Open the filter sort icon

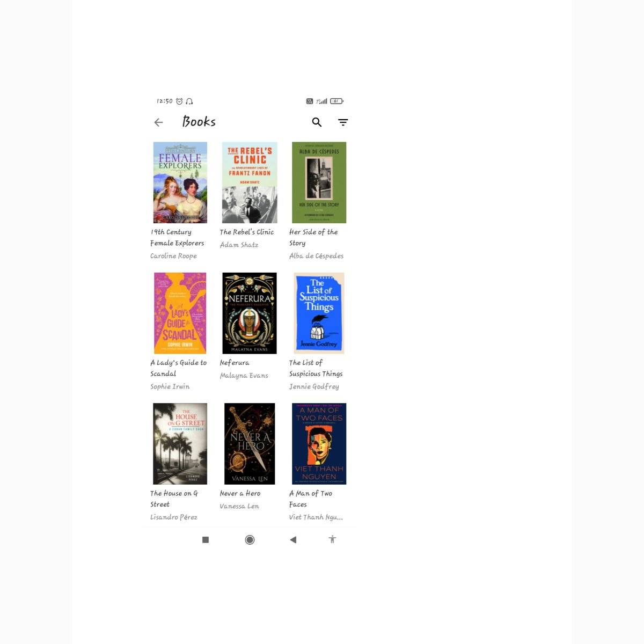point(343,122)
